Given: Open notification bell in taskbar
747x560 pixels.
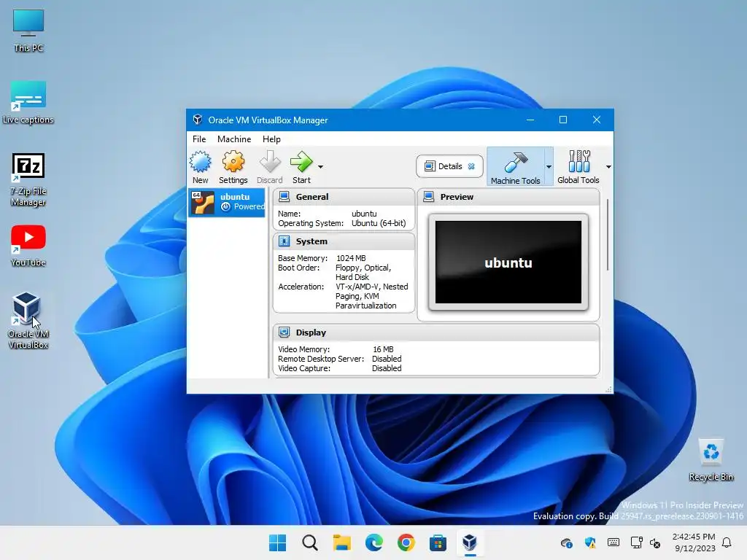Looking at the screenshot, I should (727, 542).
